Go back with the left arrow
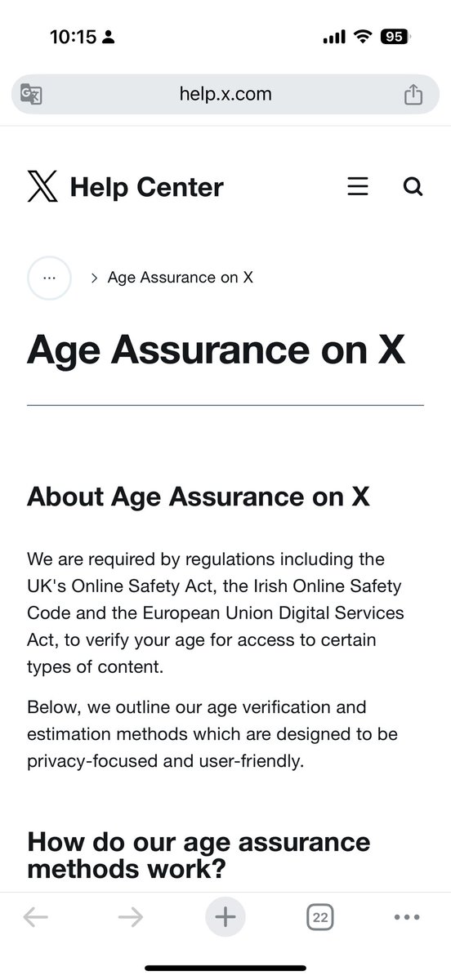The width and height of the screenshot is (451, 980). pos(35,917)
